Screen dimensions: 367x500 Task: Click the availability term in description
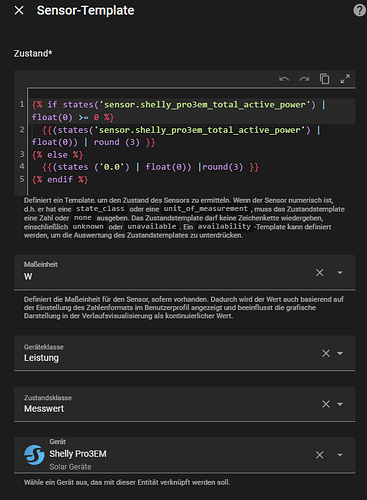pos(224,226)
